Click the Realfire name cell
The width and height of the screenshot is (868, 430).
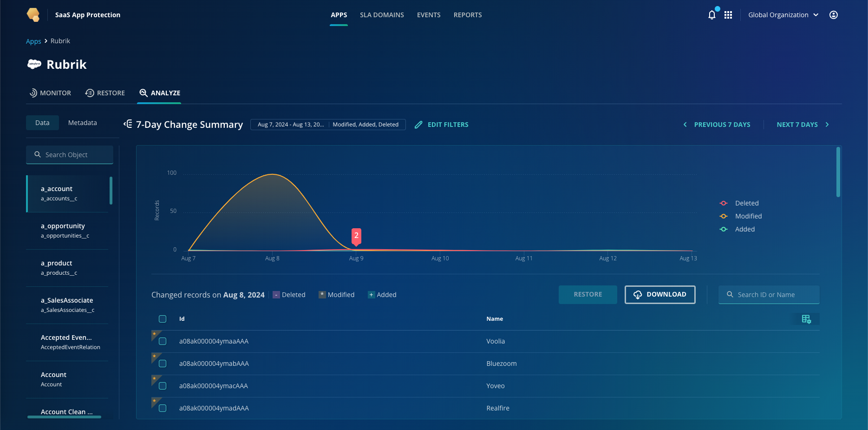pos(498,408)
